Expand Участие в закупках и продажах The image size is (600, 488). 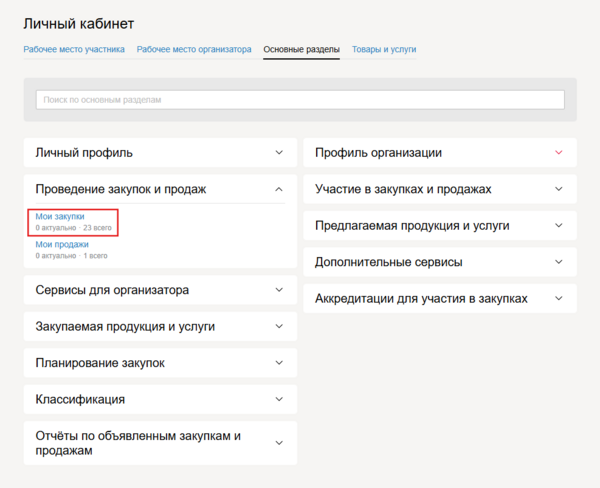[x=558, y=189]
